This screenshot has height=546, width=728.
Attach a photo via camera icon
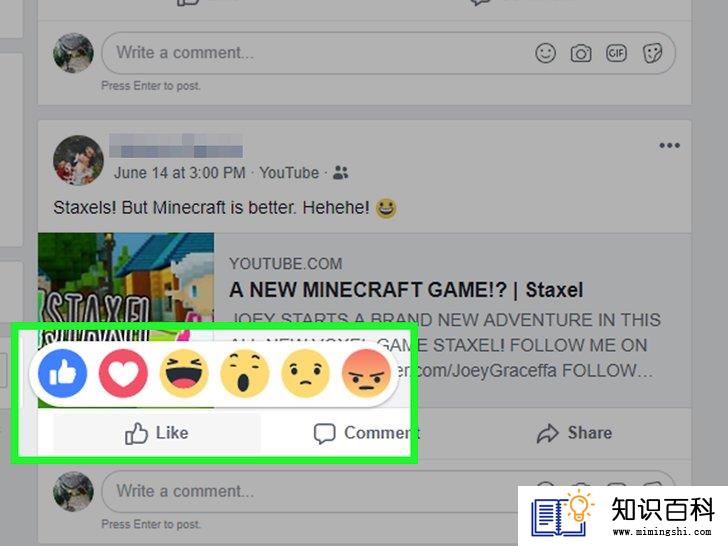point(580,53)
